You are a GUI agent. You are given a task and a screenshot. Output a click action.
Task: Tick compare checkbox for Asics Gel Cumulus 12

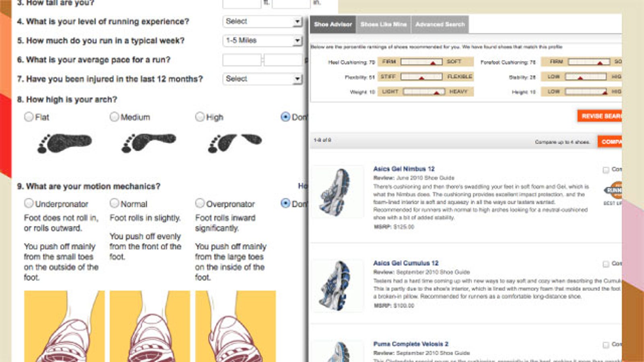tap(606, 264)
